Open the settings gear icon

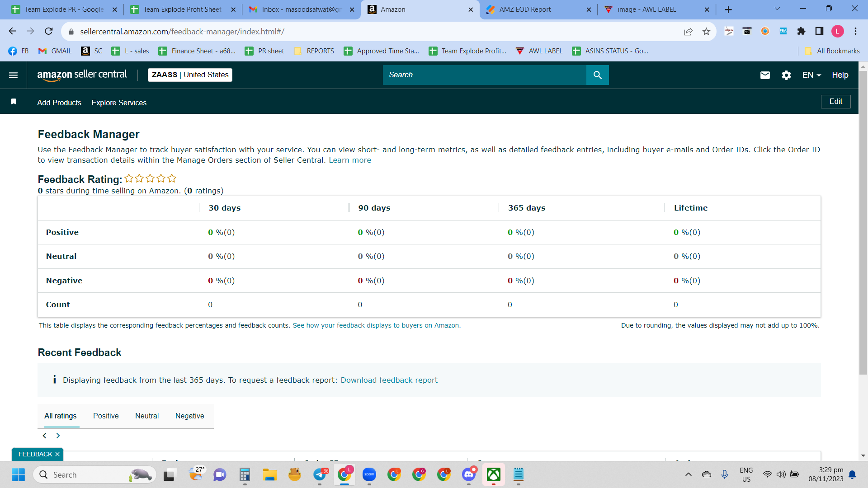point(786,75)
